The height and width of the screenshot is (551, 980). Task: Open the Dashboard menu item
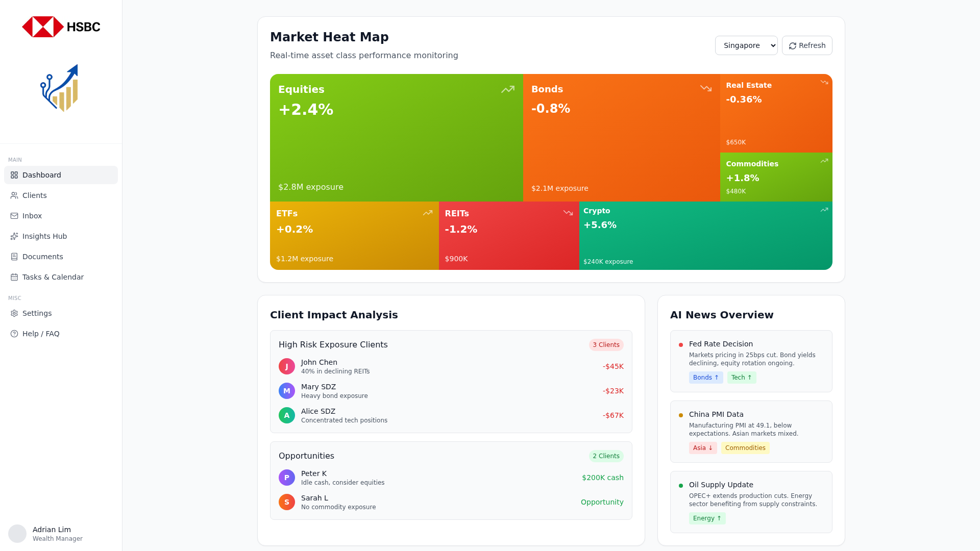coord(61,175)
